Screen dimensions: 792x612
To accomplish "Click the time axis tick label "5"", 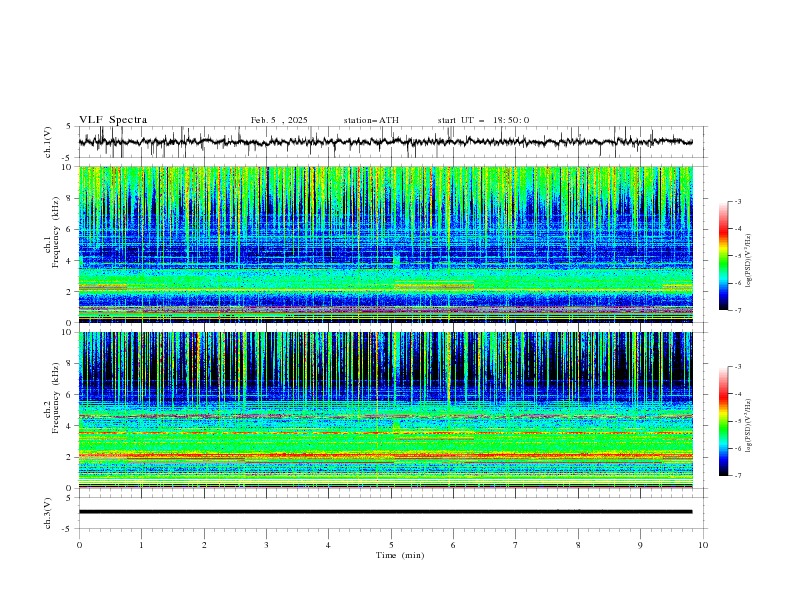I will tap(391, 545).
